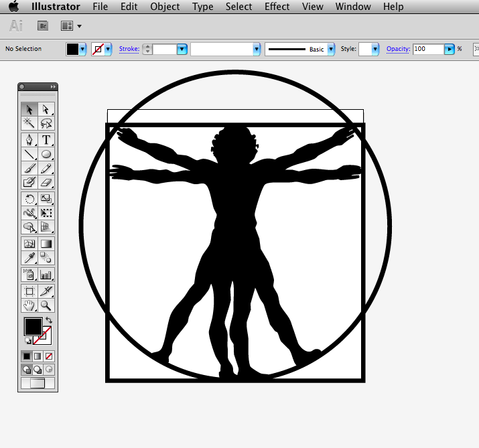Select the Shape Builder tool
The image size is (479, 448).
[x=29, y=227]
